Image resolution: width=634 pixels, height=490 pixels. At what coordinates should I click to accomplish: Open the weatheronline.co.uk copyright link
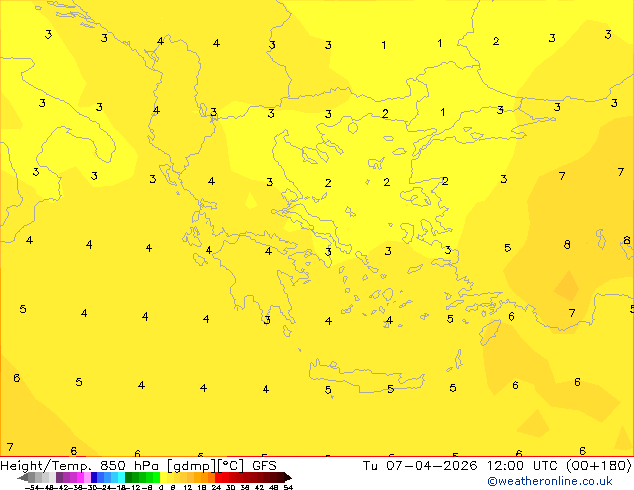pos(550,481)
